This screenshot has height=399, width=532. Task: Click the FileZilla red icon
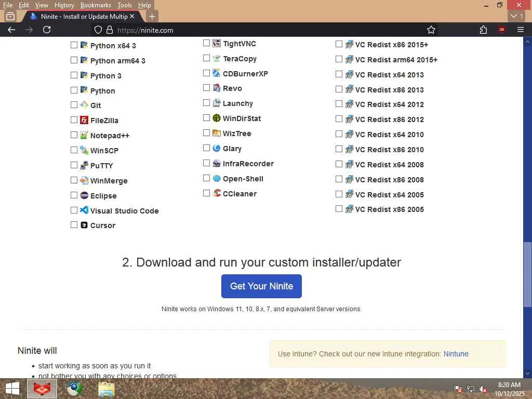[x=84, y=120]
